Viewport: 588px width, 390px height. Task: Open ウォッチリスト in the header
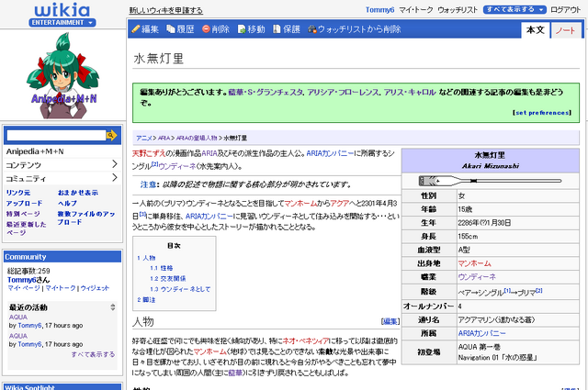coord(458,10)
